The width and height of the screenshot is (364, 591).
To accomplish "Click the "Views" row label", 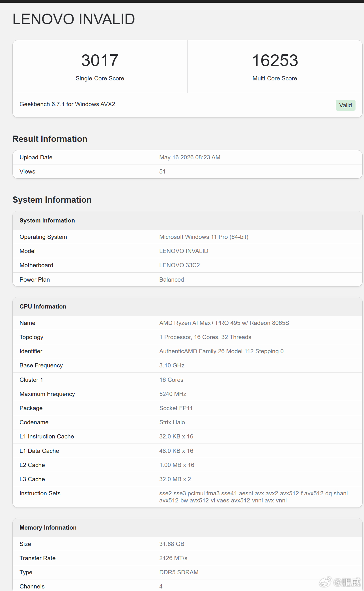I will click(x=27, y=172).
